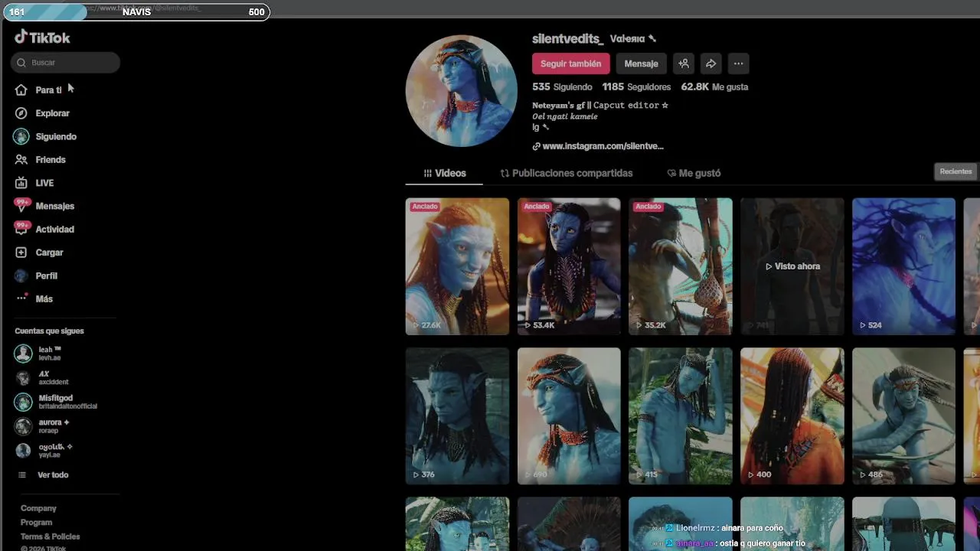Click the Seguir también button
Image resolution: width=980 pixels, height=551 pixels.
coord(570,64)
